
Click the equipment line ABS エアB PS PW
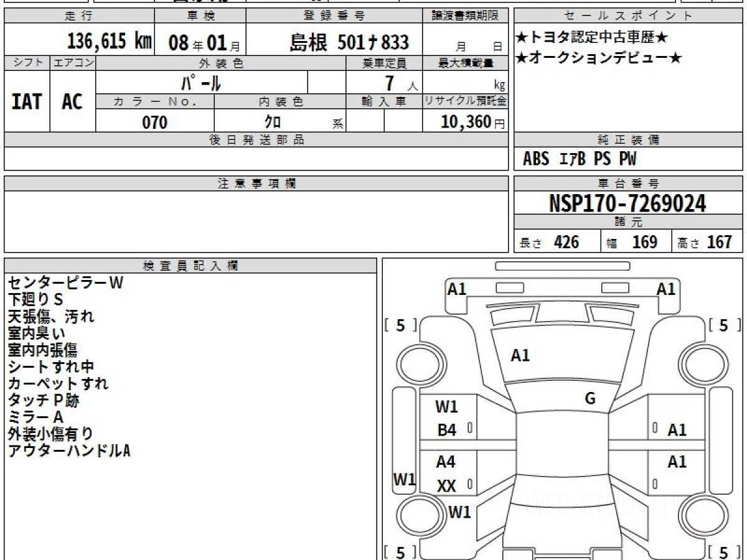579,159
